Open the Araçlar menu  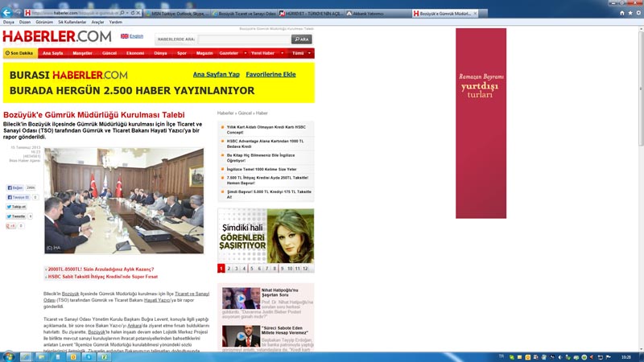pos(97,23)
